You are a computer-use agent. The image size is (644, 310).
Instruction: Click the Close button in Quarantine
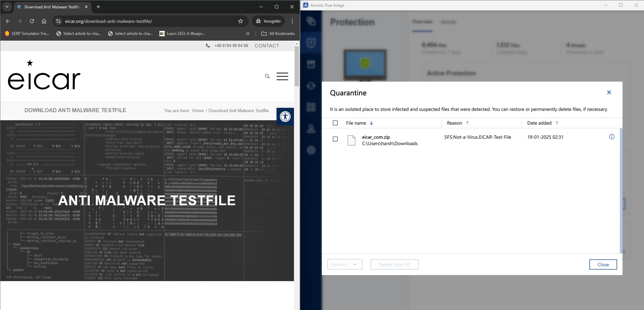click(x=603, y=264)
